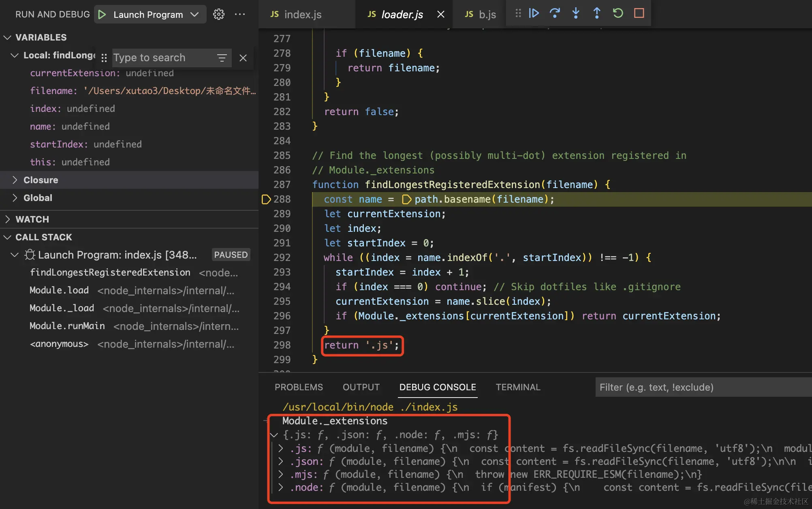The image size is (812, 509).
Task: Select the currentExtension variable row
Action: click(130, 74)
